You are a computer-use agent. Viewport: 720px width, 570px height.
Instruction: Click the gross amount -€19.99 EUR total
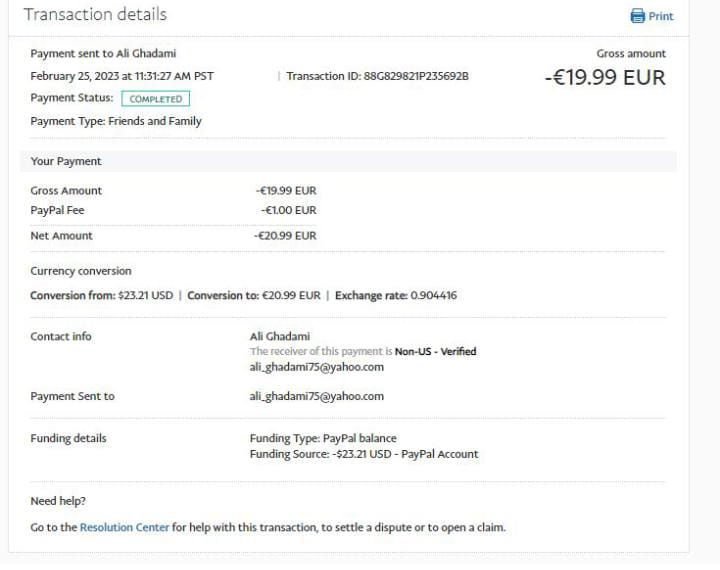point(604,77)
